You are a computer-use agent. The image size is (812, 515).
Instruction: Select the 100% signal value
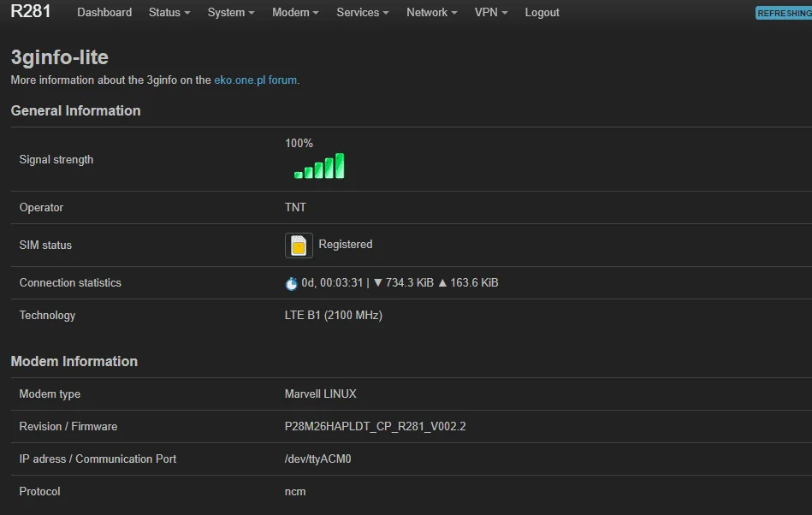pyautogui.click(x=299, y=144)
